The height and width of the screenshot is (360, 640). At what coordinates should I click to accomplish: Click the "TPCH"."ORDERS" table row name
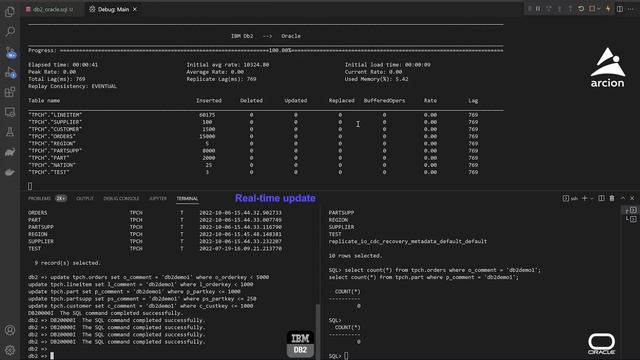pos(52,136)
